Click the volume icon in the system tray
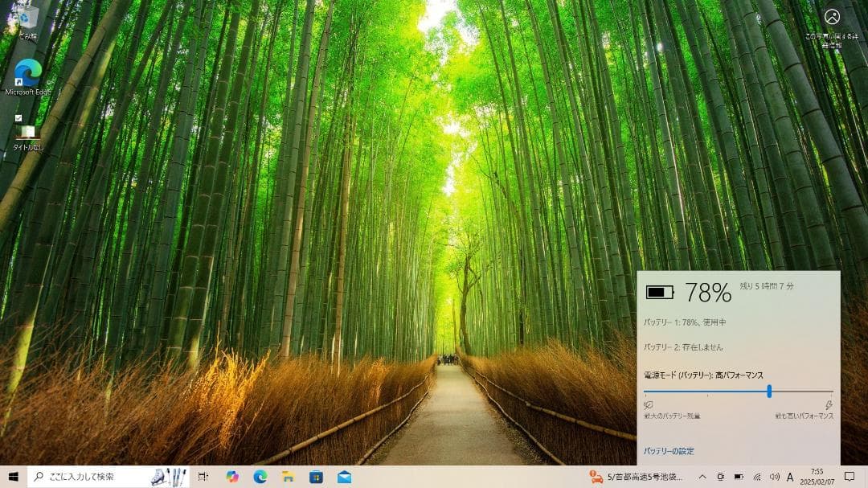Image resolution: width=868 pixels, height=488 pixels. (x=775, y=475)
